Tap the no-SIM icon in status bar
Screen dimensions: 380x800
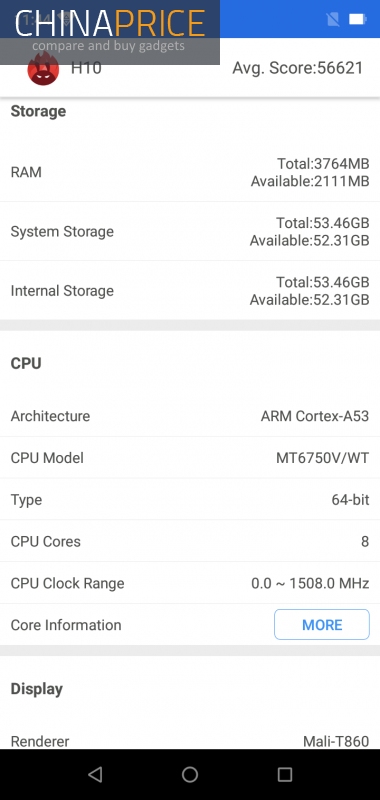333,19
